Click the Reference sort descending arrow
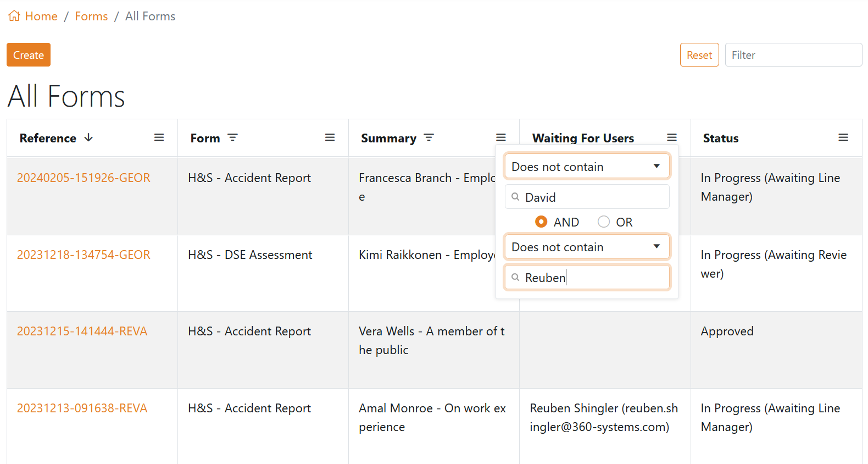The image size is (868, 464). tap(88, 137)
